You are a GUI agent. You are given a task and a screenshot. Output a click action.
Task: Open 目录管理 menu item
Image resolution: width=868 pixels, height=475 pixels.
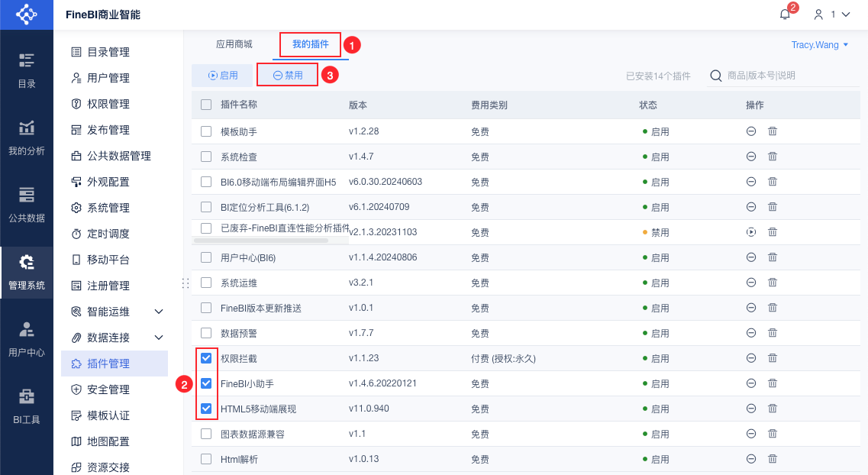click(115, 52)
